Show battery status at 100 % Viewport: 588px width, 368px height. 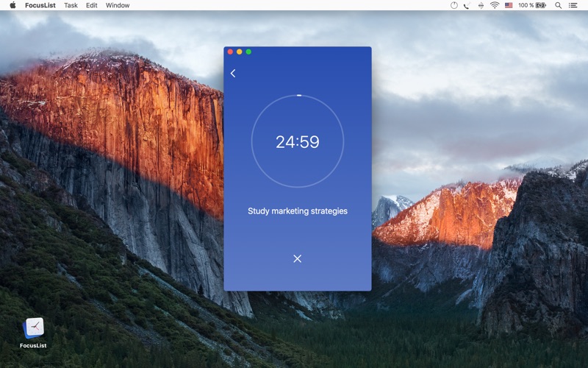(x=532, y=5)
